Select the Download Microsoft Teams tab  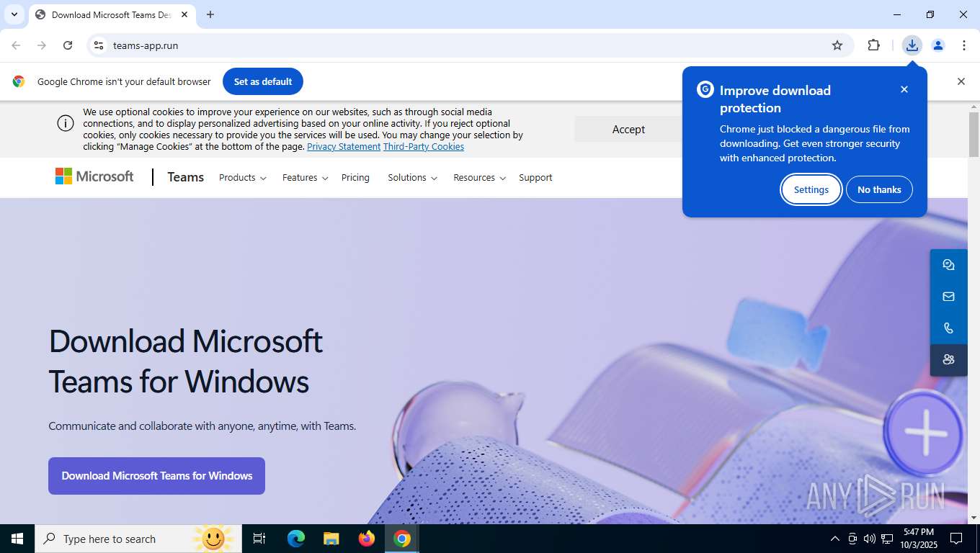coord(112,14)
